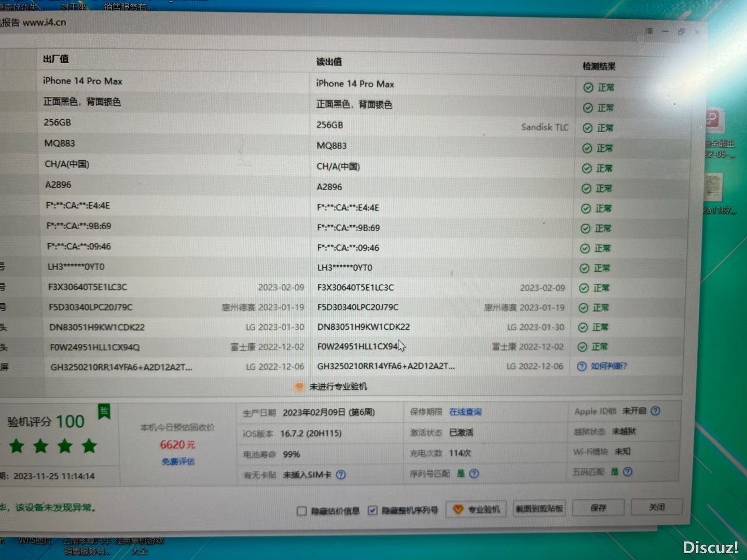This screenshot has height=560, width=747.
Task: Enable the 隐藏估价信息 checkbox
Action: [x=301, y=511]
